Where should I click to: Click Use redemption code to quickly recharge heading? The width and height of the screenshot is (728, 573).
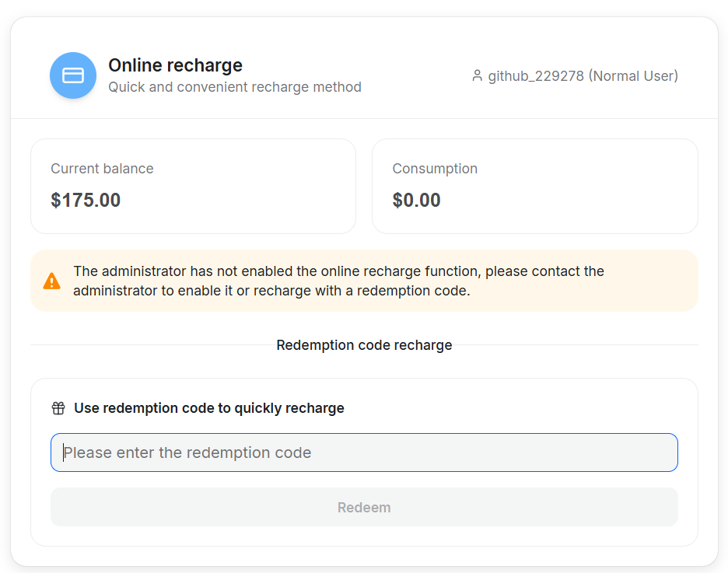(209, 408)
